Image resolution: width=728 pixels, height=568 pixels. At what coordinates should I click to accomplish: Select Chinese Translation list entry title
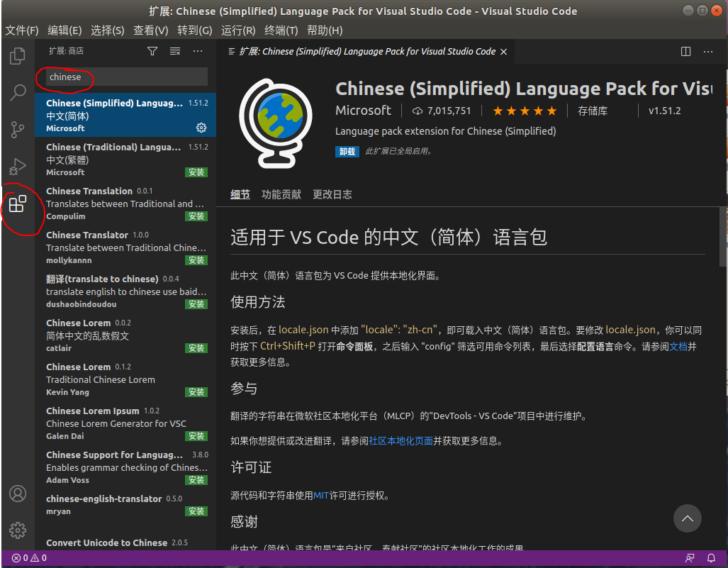pos(89,191)
